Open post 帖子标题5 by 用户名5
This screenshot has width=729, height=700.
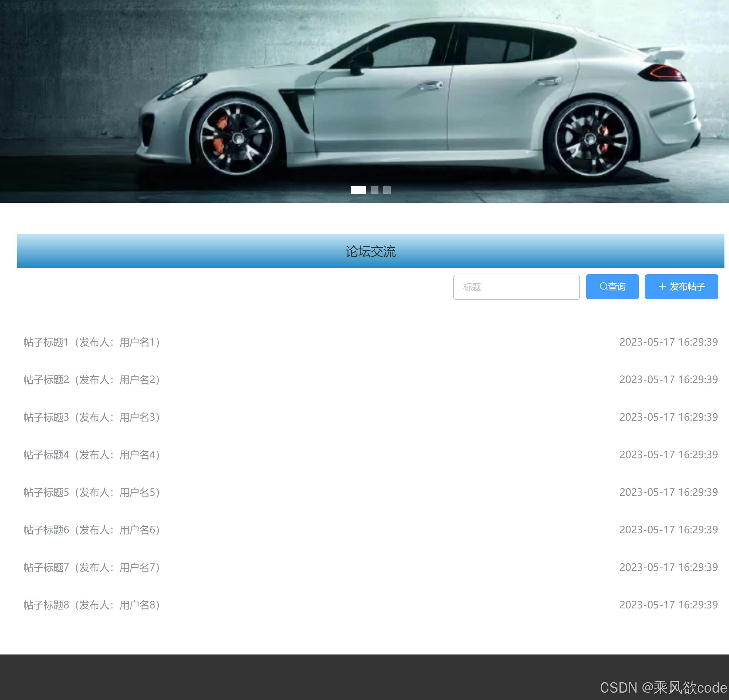(x=92, y=492)
